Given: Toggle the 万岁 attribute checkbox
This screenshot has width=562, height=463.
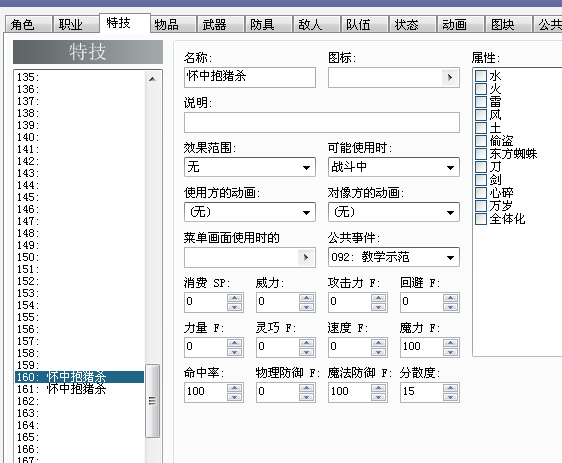Looking at the screenshot, I should [481, 206].
